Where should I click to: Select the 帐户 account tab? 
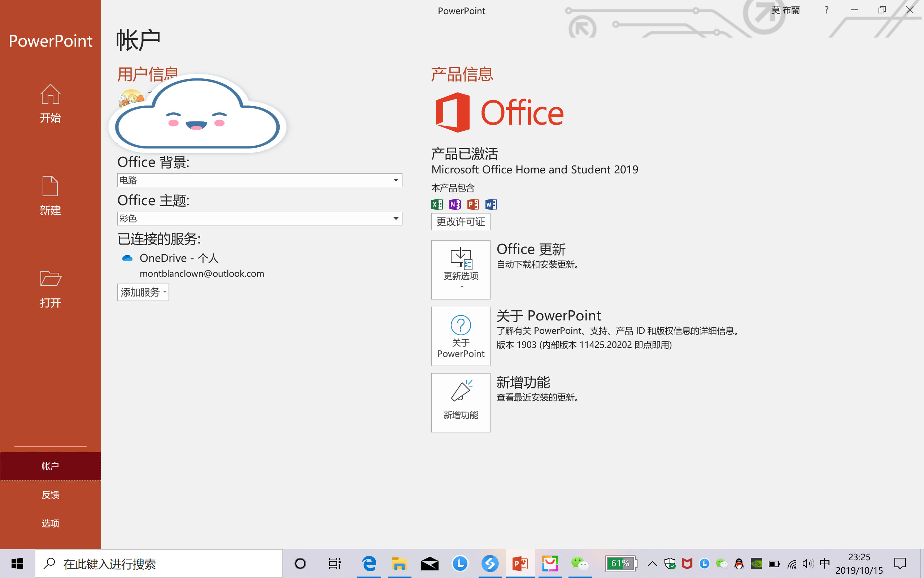click(x=51, y=466)
